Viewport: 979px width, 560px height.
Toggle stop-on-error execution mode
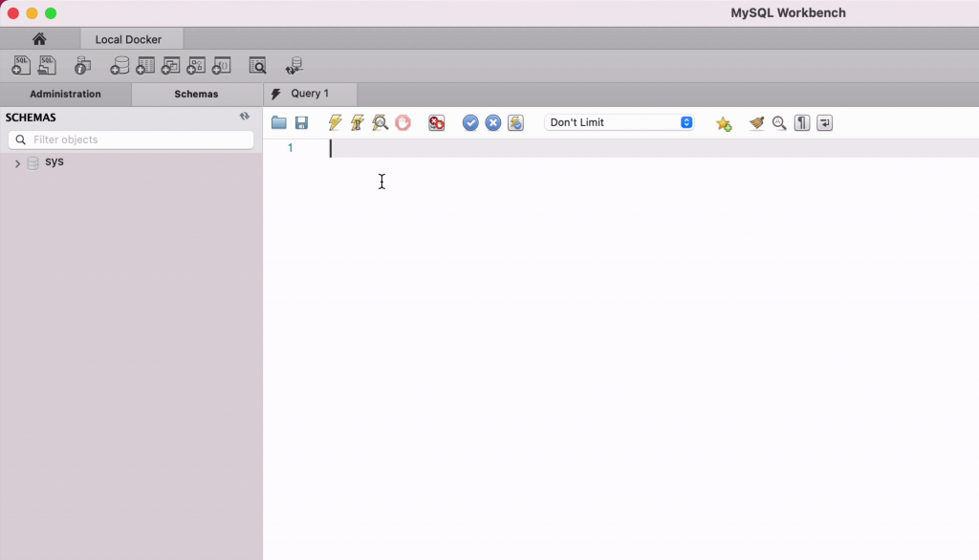pos(436,122)
